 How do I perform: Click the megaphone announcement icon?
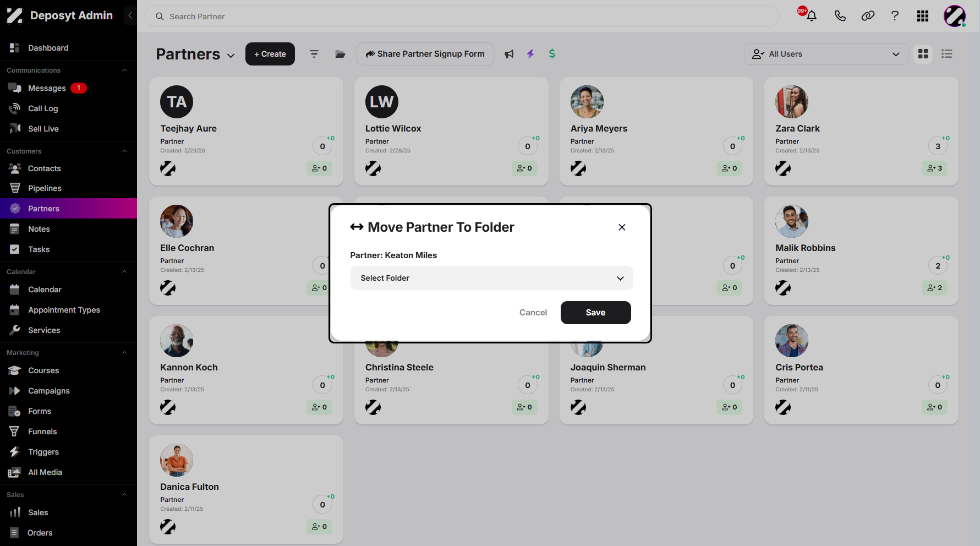(x=510, y=54)
